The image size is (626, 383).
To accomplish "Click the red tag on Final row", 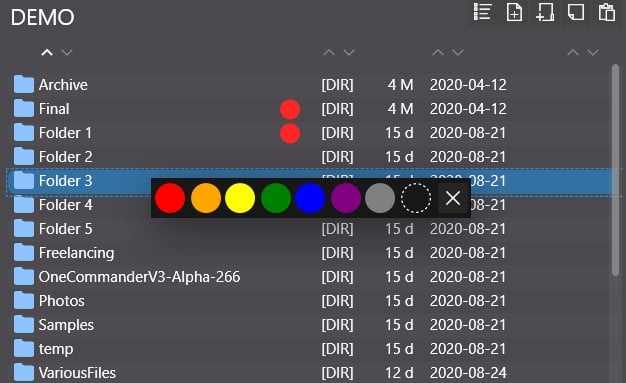I will [x=290, y=109].
